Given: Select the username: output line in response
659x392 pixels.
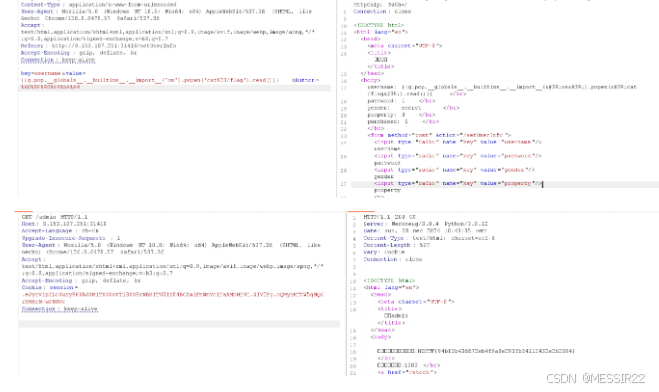Looking at the screenshot, I should pos(502,90).
